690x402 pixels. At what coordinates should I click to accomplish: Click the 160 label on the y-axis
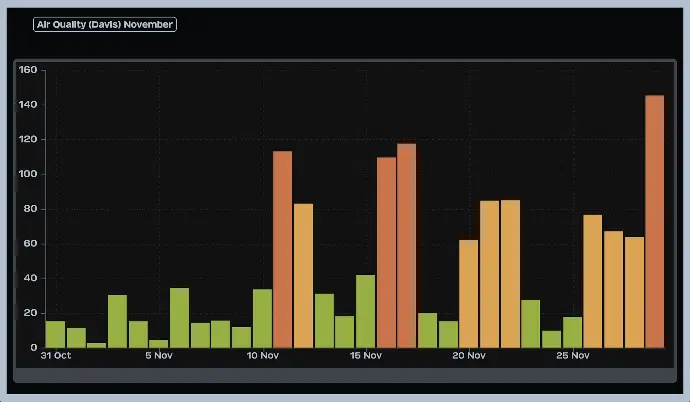point(28,70)
